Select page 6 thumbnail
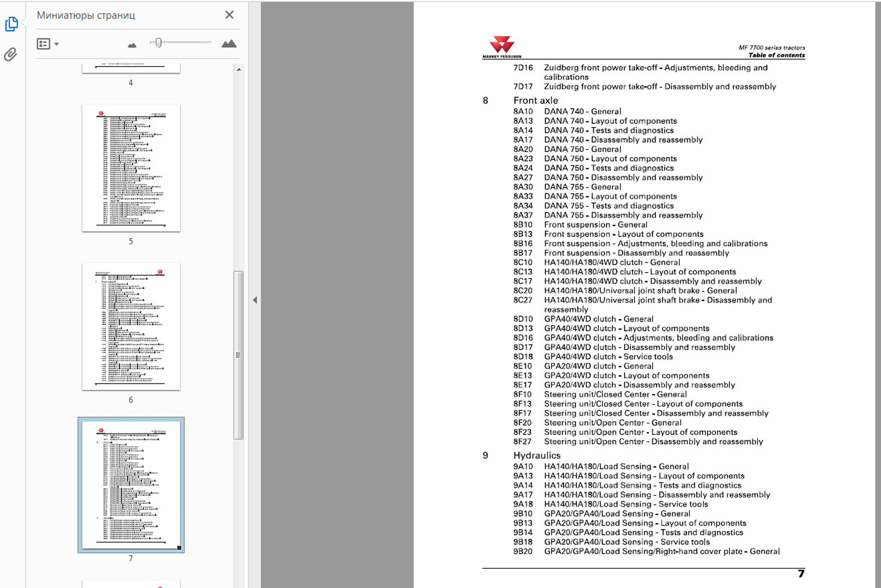Image resolution: width=881 pixels, height=588 pixels. tap(131, 326)
